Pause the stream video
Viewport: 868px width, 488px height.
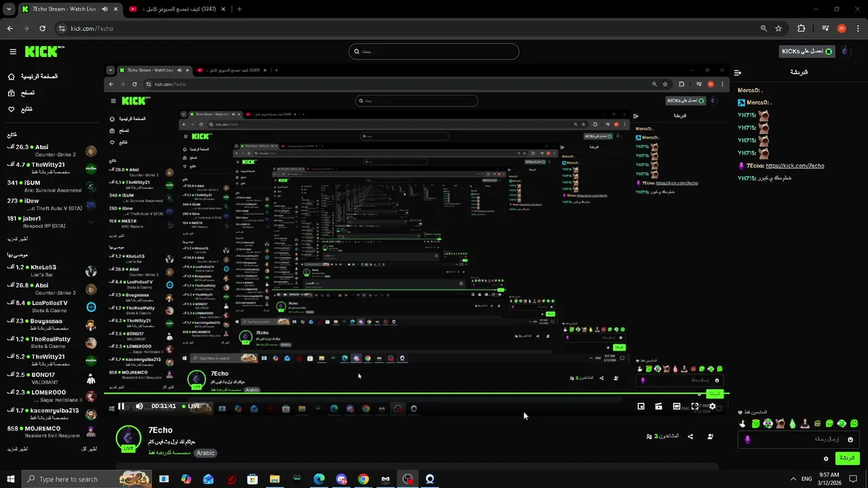point(121,407)
